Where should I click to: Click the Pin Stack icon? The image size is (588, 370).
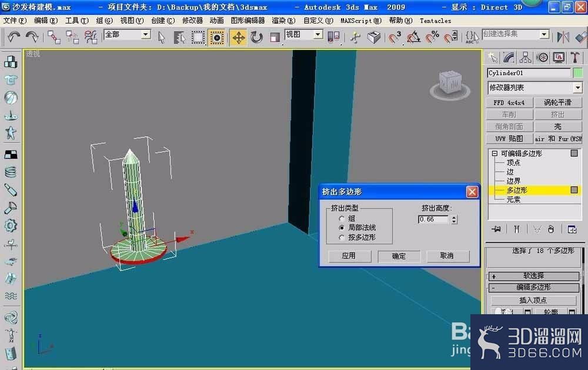click(496, 229)
